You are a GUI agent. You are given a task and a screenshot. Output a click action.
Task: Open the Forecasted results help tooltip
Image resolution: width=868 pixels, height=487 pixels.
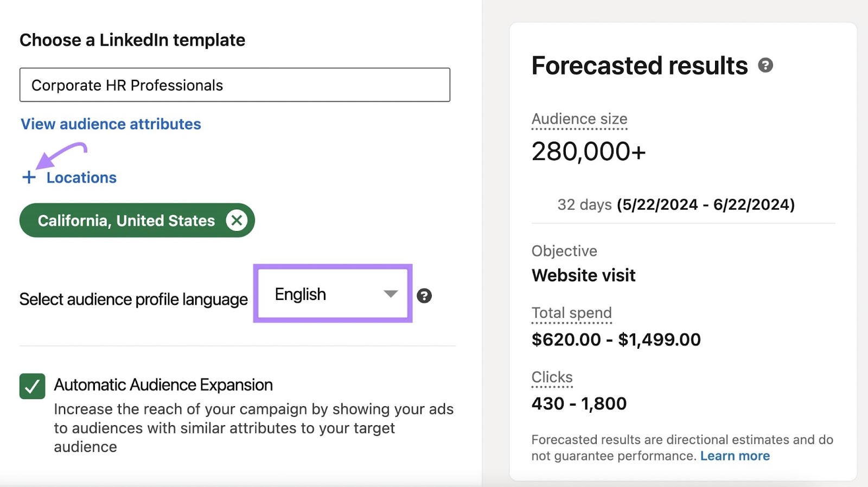click(766, 66)
